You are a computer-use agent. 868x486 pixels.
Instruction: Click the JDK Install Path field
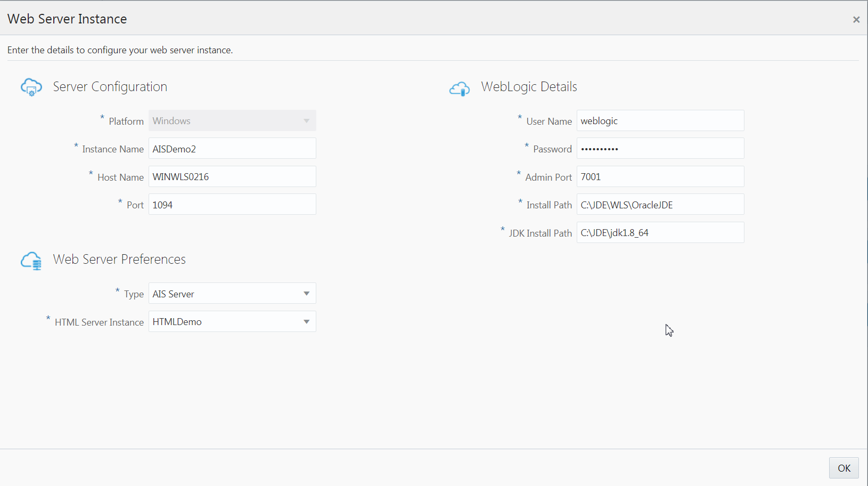tap(660, 232)
